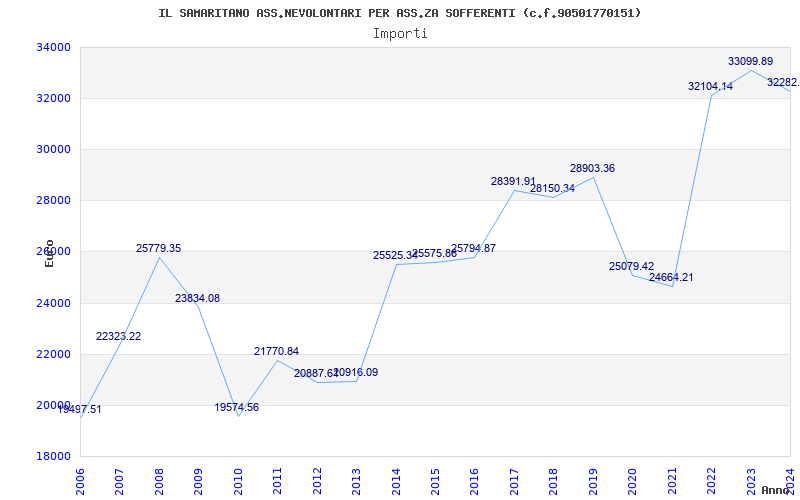
Task: Select the 28903.36 data label
Action: 592,168
